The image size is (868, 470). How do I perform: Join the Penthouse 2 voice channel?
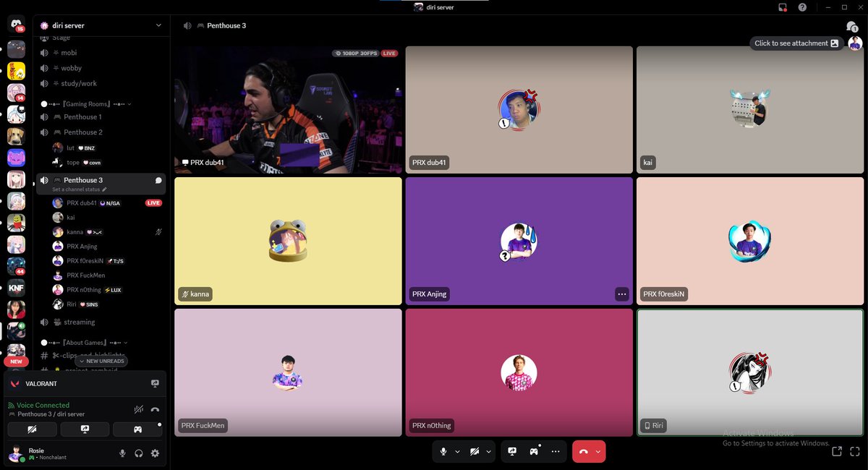tap(102, 132)
